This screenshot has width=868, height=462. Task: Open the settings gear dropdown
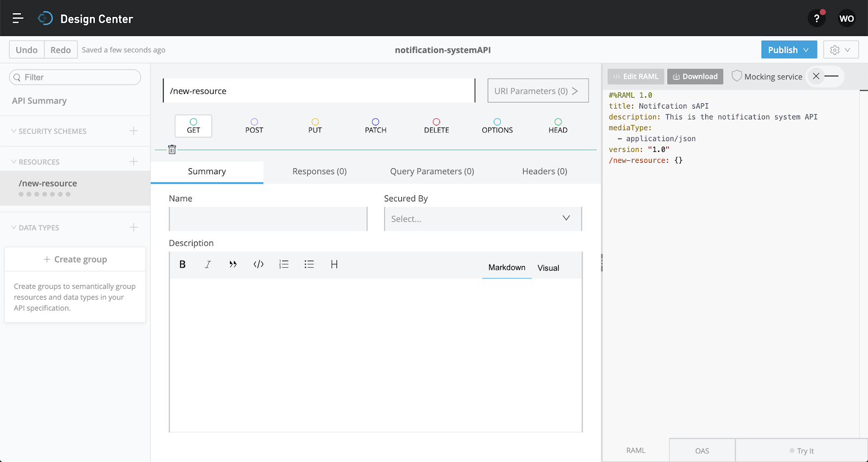coord(840,50)
